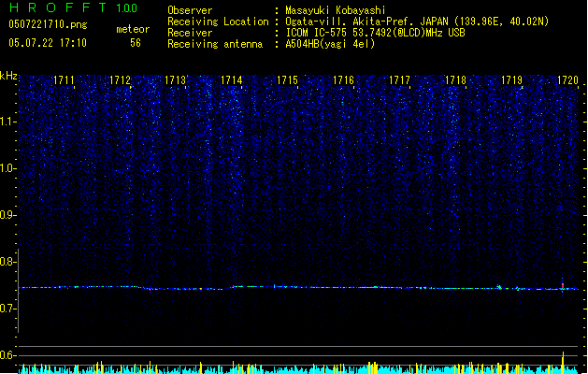Click the 0.7 frequency axis label
Screen dimensions: 588x374
[x=7, y=309]
